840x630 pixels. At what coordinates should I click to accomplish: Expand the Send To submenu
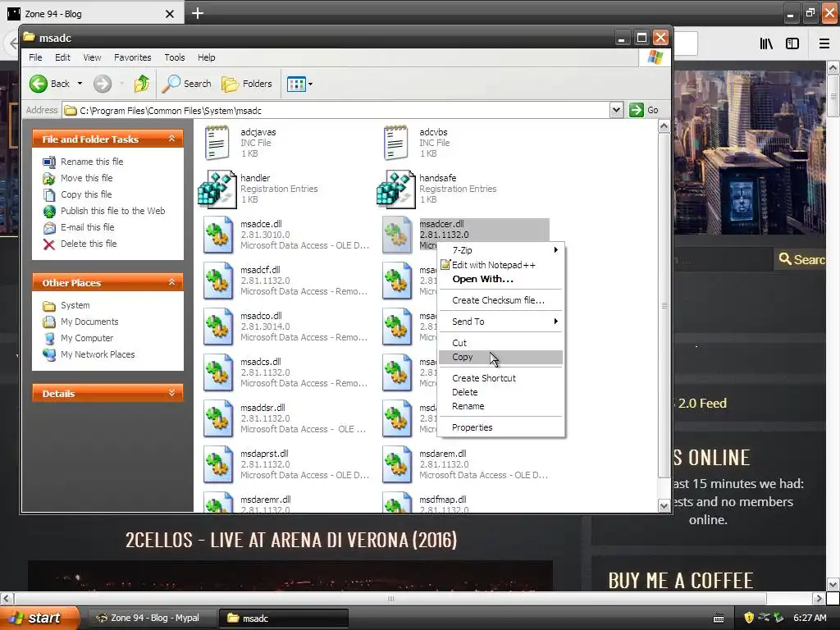coord(500,322)
